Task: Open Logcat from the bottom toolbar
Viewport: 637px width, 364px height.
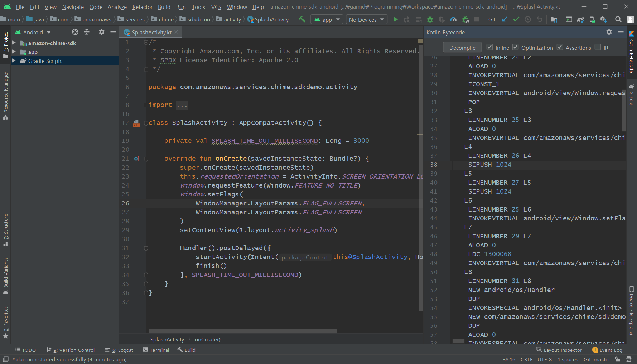Action: click(122, 350)
